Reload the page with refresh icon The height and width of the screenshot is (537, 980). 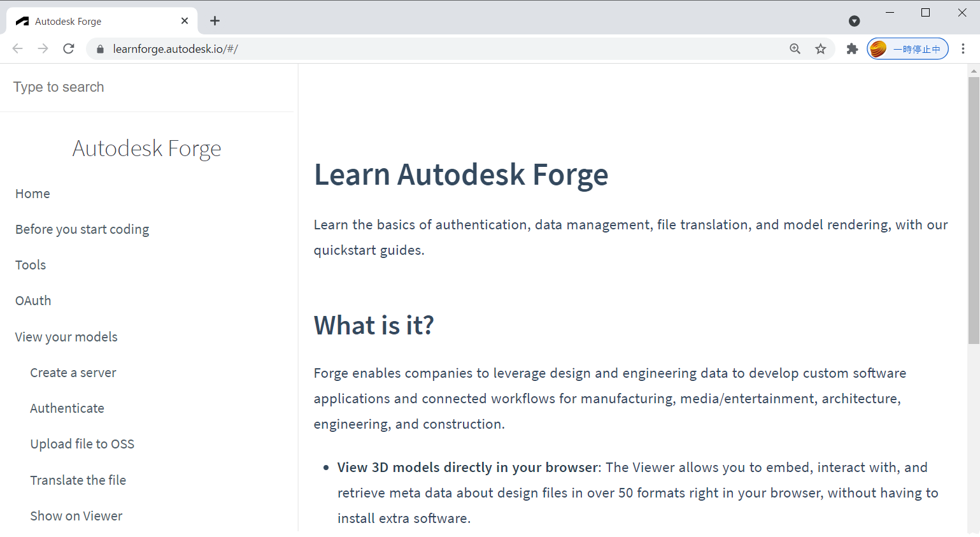69,49
